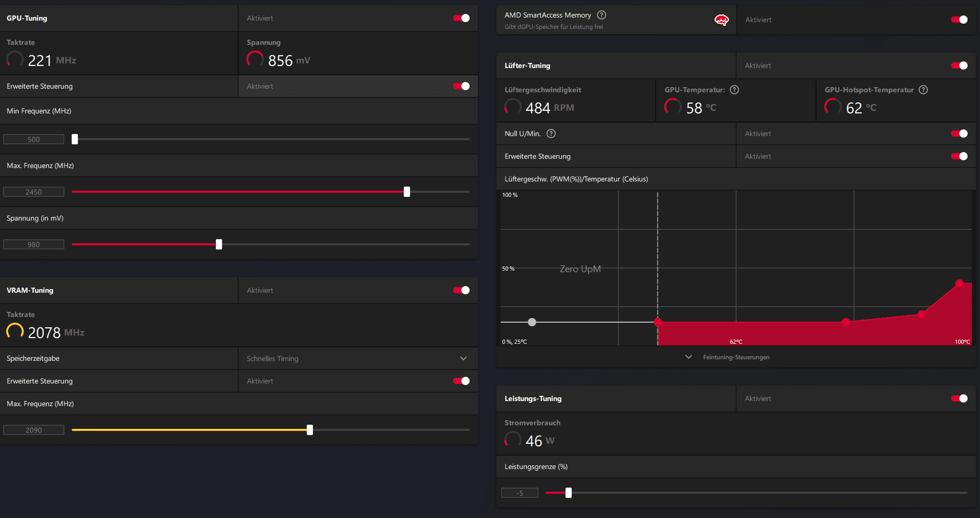Select fan curve point above 62°C label
The image size is (980, 518).
tap(846, 322)
